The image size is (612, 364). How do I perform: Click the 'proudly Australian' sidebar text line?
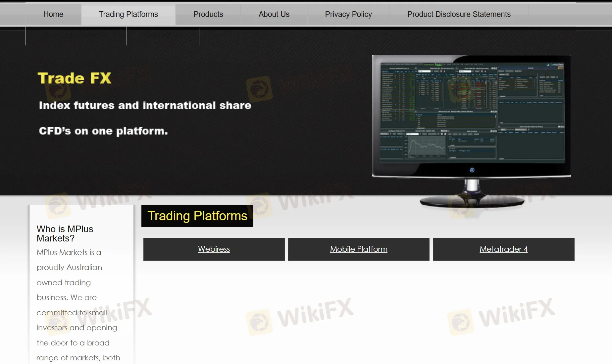(x=69, y=267)
